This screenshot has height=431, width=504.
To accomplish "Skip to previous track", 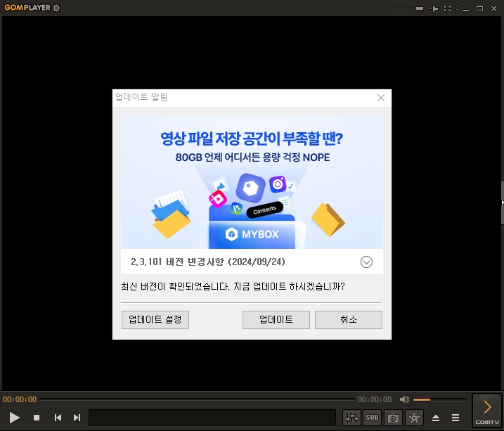I will click(58, 418).
